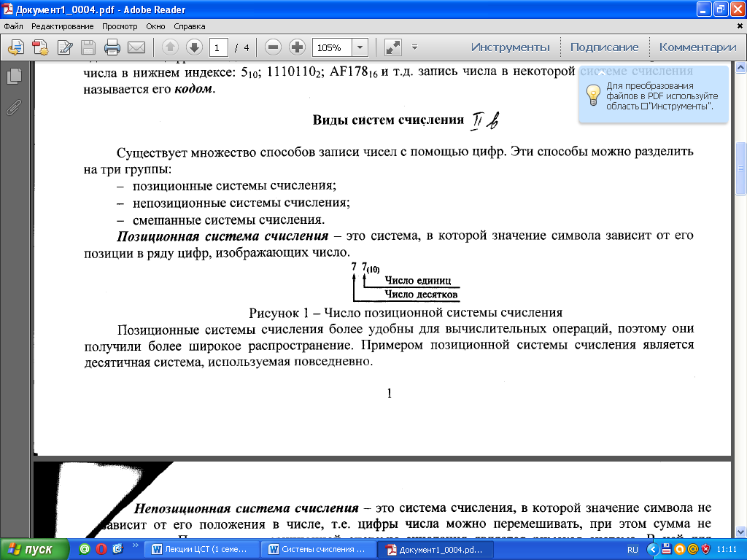Click the save floppy disk icon

click(x=88, y=47)
